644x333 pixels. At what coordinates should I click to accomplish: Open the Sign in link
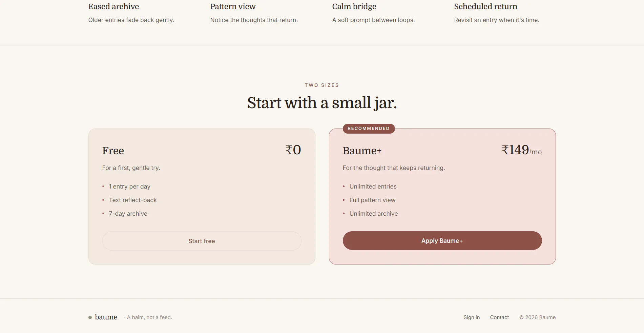coord(472,317)
